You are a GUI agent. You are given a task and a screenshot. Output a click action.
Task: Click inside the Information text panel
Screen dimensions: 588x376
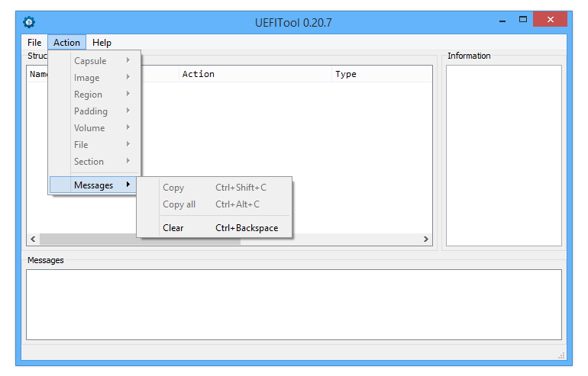point(504,156)
